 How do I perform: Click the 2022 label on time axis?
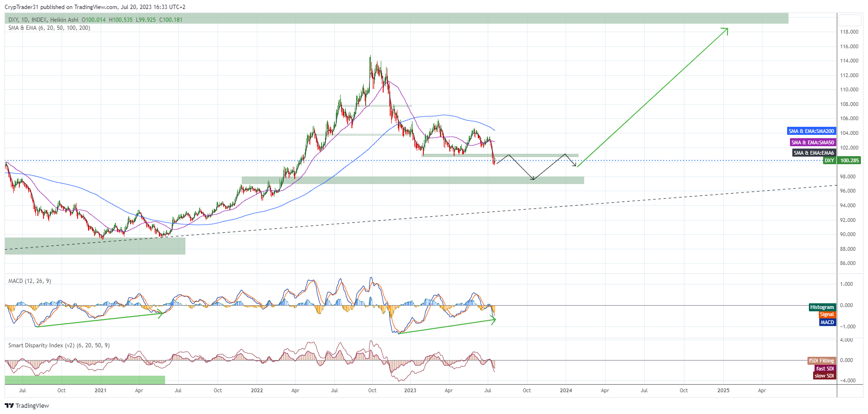pos(257,390)
